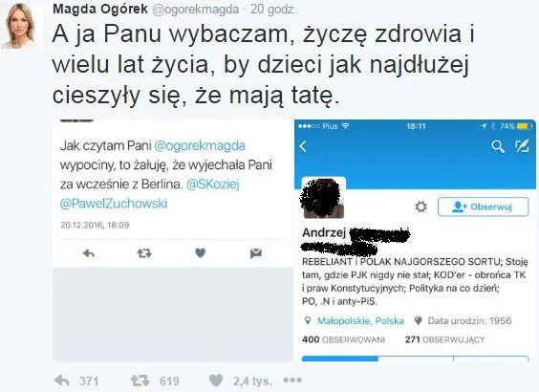The height and width of the screenshot is (392, 539).
Task: Open the Małopolskie, Polska location link
Action: 360,321
